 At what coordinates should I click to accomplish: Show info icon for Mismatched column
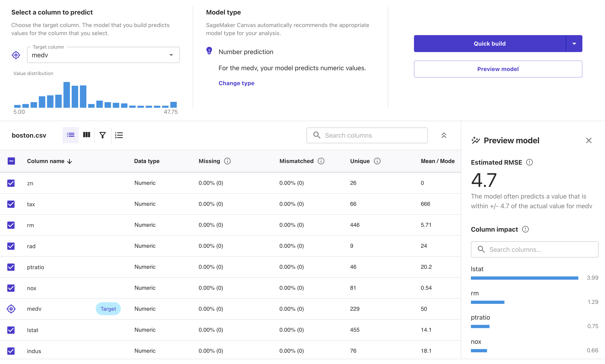(x=321, y=161)
